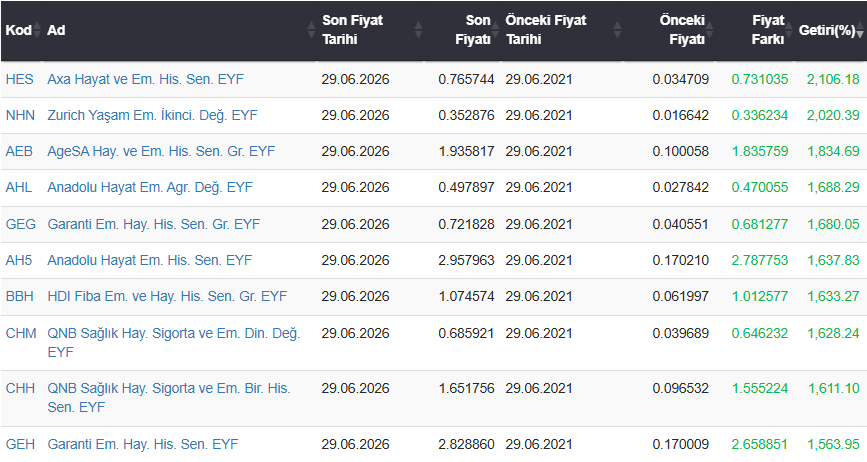Select previous price 0.027842
Viewport: 867px width, 462px height.
coord(681,187)
